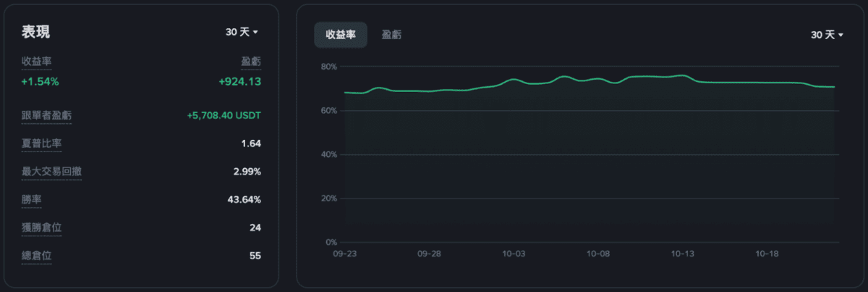The width and height of the screenshot is (868, 292).
Task: Click the underlined 盈虧 label in the 表現 panel
Action: [250, 62]
